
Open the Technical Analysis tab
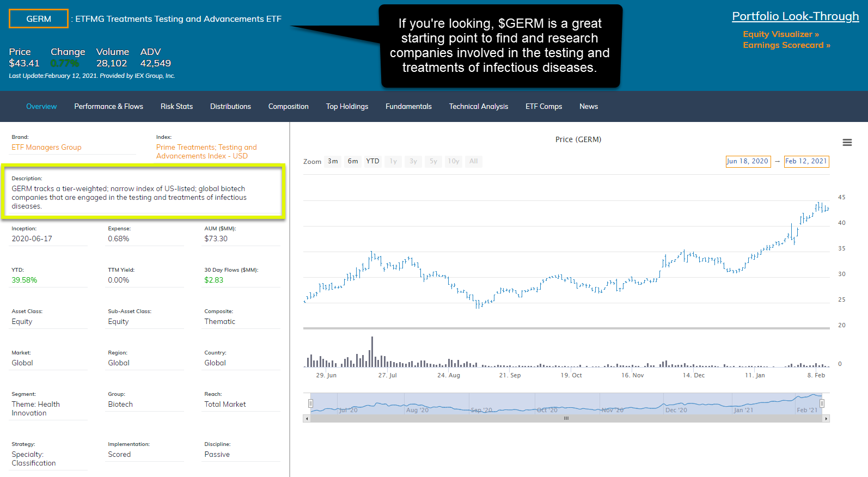[479, 107]
